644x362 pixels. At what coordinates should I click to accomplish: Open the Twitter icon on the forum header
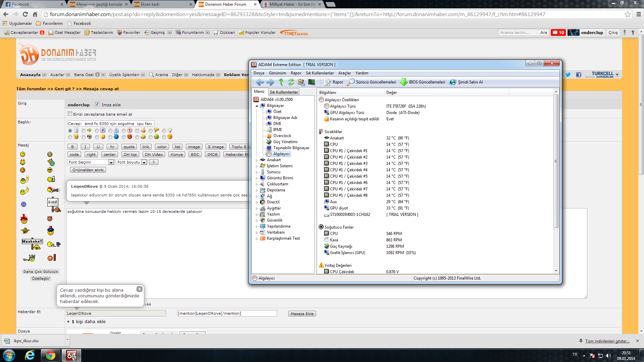click(568, 75)
